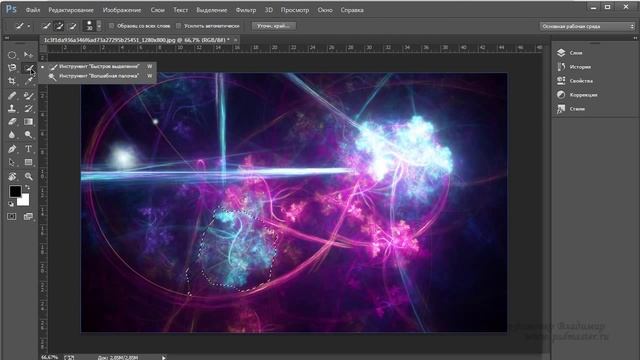Select the Rectangle shape tool
The image size is (640, 360).
pyautogui.click(x=28, y=162)
